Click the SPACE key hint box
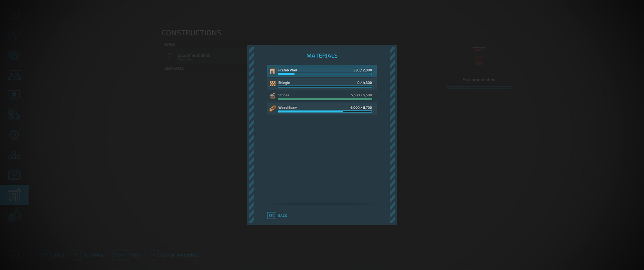 click(121, 255)
